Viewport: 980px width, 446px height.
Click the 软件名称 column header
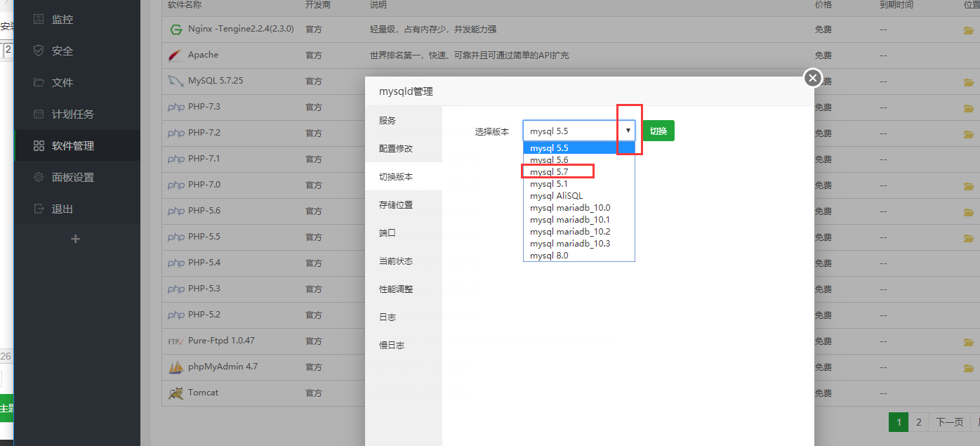pyautogui.click(x=185, y=5)
